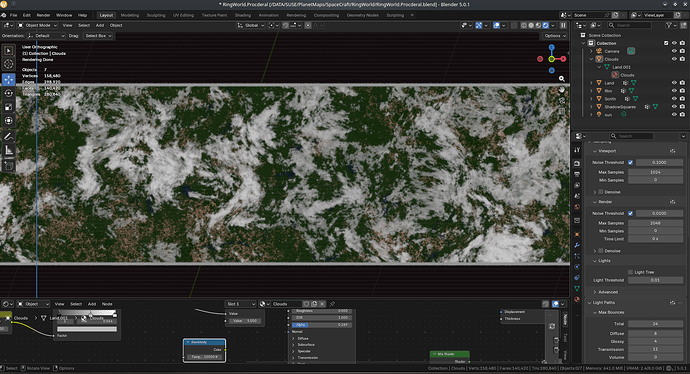Open the Particles properties tab

coord(577,256)
